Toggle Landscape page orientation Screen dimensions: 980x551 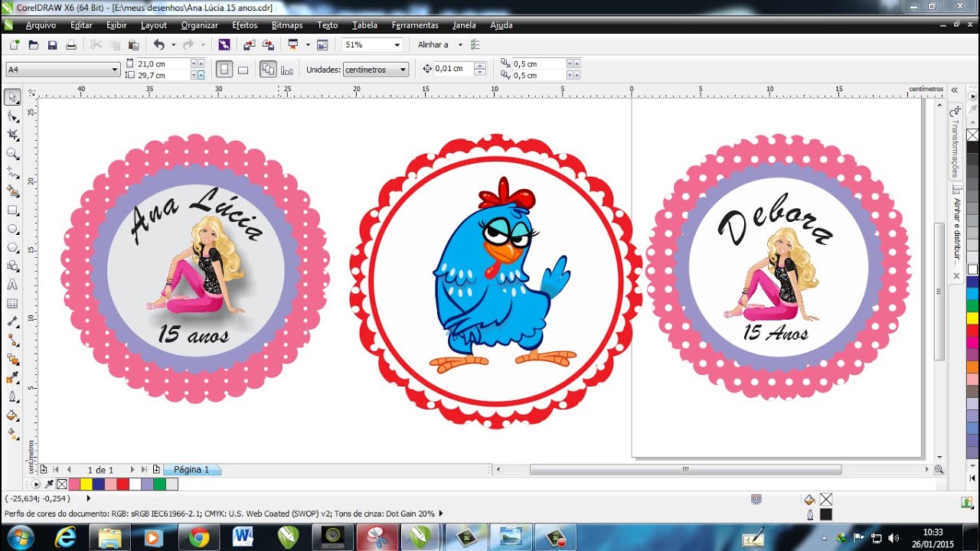pyautogui.click(x=243, y=70)
